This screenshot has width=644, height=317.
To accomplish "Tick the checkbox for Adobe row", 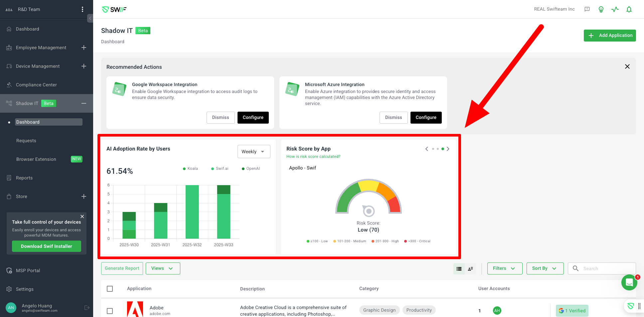I will (x=110, y=311).
